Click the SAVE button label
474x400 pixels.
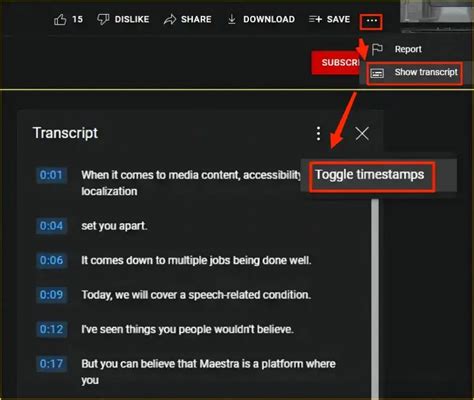pyautogui.click(x=338, y=20)
